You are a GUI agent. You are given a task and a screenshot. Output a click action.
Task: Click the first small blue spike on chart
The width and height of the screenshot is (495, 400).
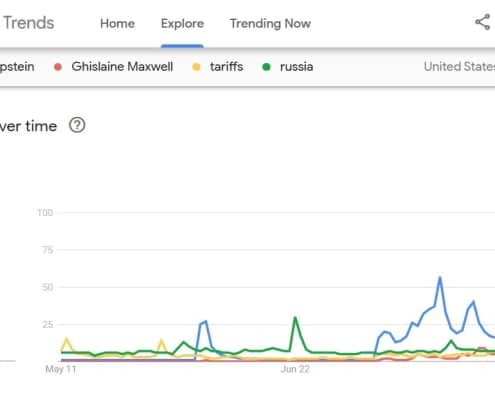(x=203, y=322)
